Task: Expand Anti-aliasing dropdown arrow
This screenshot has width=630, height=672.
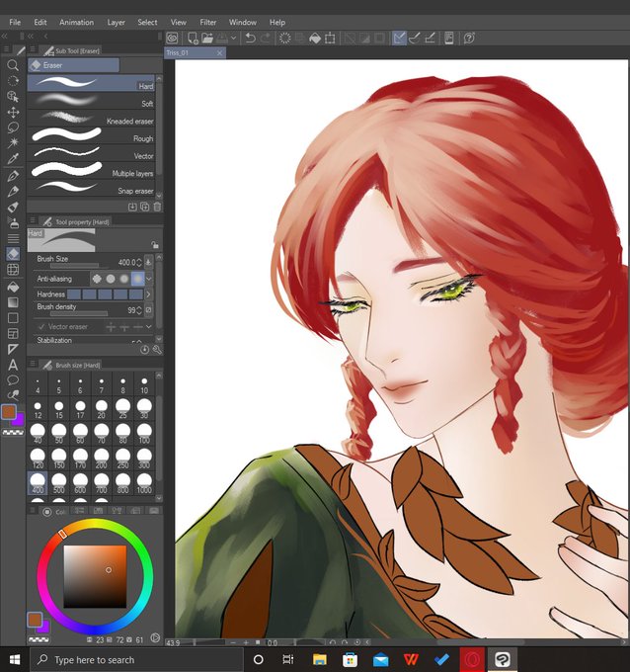Action: pyautogui.click(x=149, y=279)
